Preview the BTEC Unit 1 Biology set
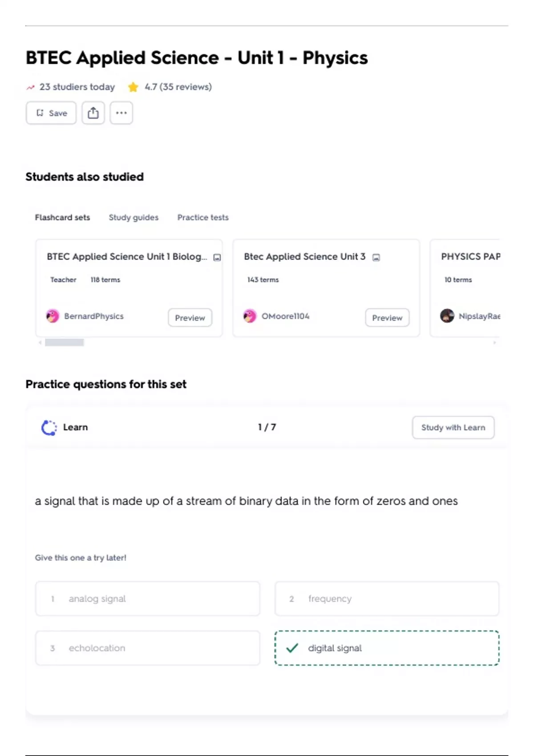Viewport: 534px width, 756px height. pyautogui.click(x=190, y=318)
